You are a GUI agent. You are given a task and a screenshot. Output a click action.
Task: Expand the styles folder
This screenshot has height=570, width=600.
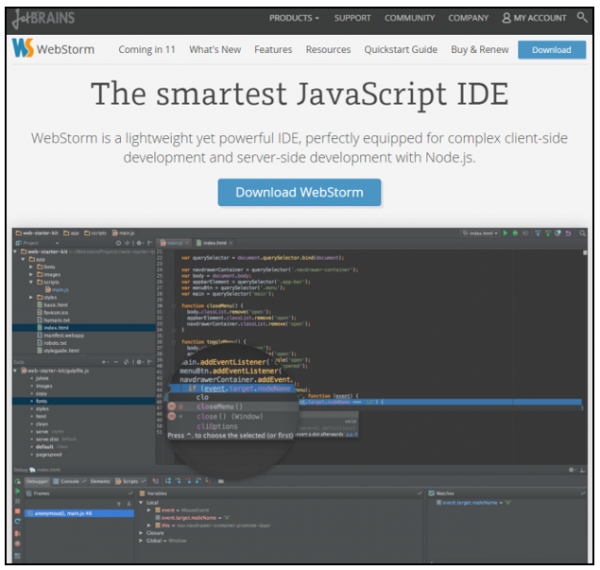(x=31, y=297)
